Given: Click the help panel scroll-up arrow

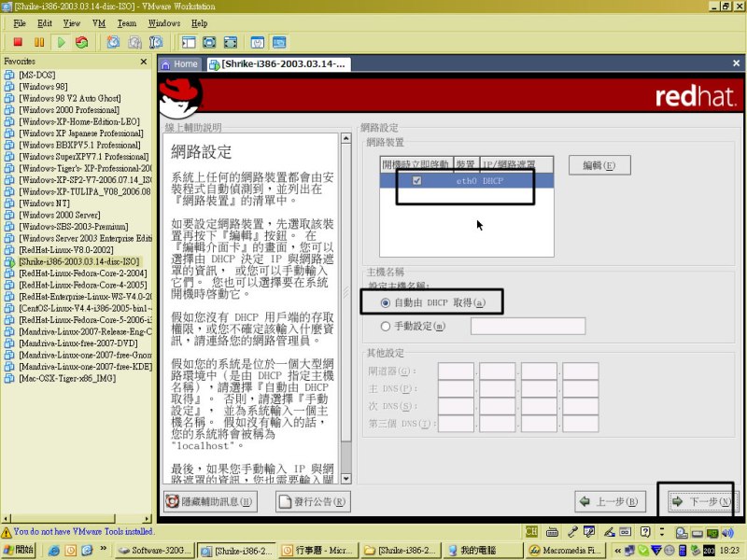Looking at the screenshot, I should 345,138.
